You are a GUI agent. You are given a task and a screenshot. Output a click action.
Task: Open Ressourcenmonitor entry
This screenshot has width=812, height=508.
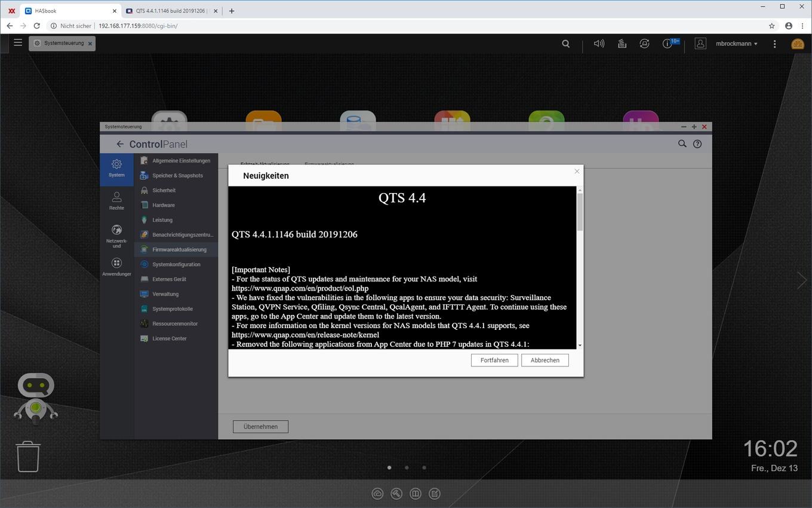(x=176, y=323)
